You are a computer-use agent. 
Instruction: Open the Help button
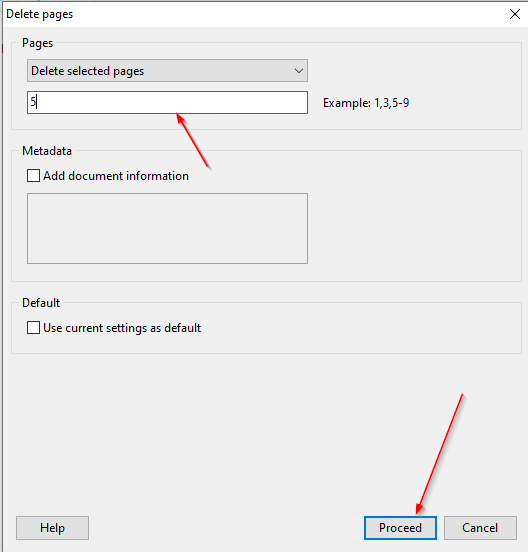[x=52, y=528]
